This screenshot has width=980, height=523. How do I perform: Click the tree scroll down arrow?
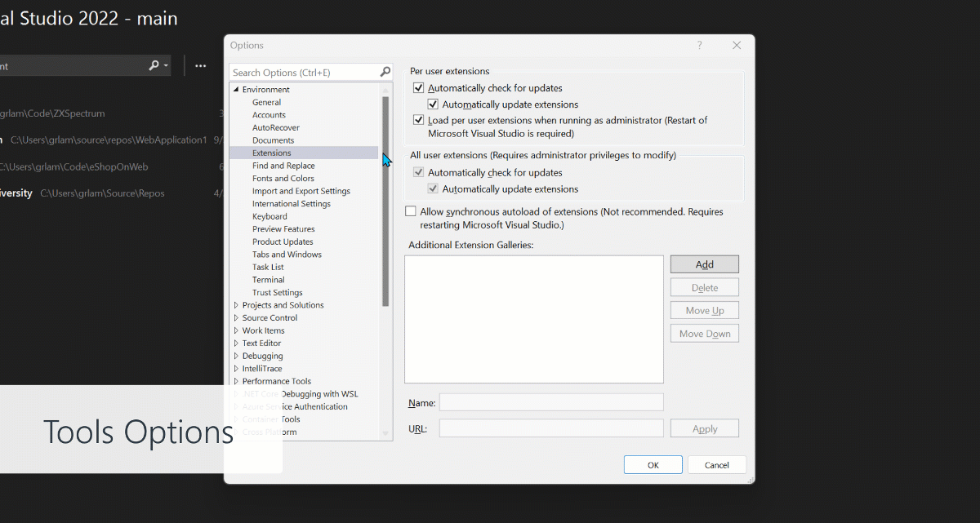tap(385, 433)
